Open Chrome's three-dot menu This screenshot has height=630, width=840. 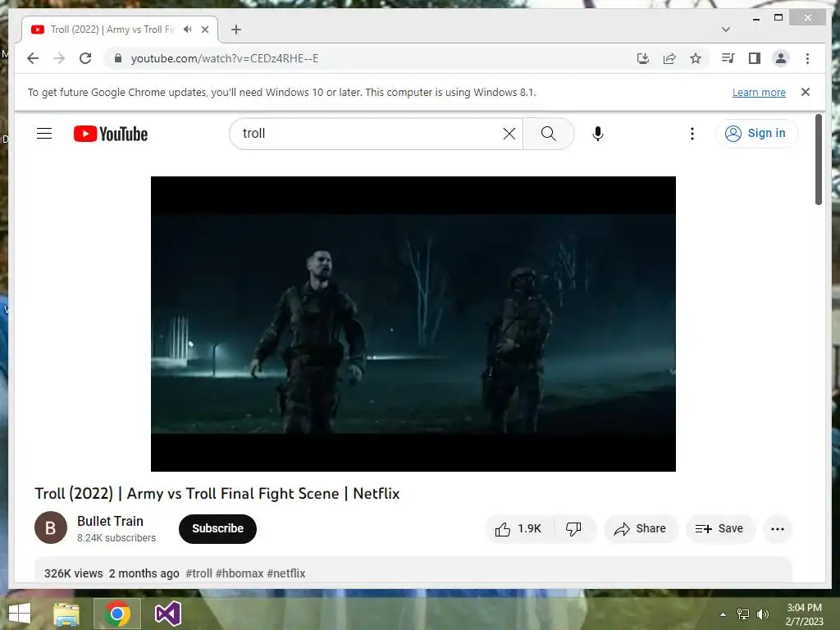[807, 58]
